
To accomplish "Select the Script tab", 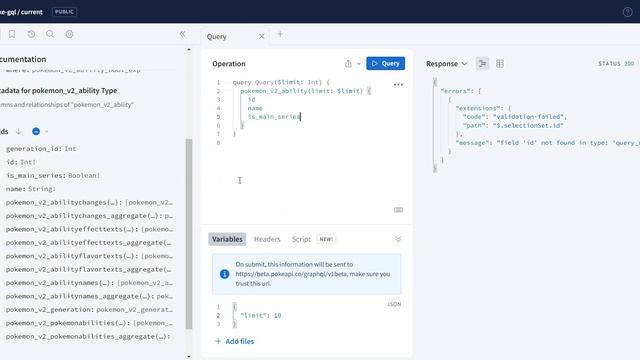I will (301, 239).
